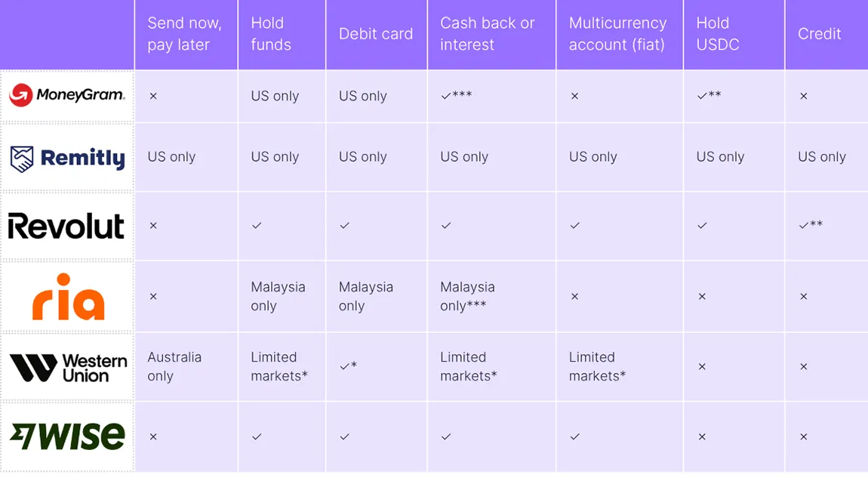Click "Malaysia only" under Hold funds
This screenshot has height=484, width=868.
pyautogui.click(x=278, y=296)
